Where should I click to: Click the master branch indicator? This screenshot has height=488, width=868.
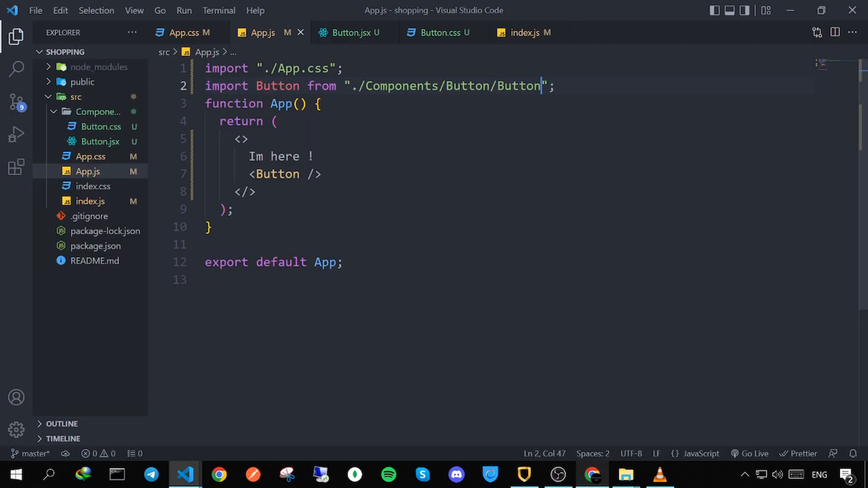click(x=30, y=453)
